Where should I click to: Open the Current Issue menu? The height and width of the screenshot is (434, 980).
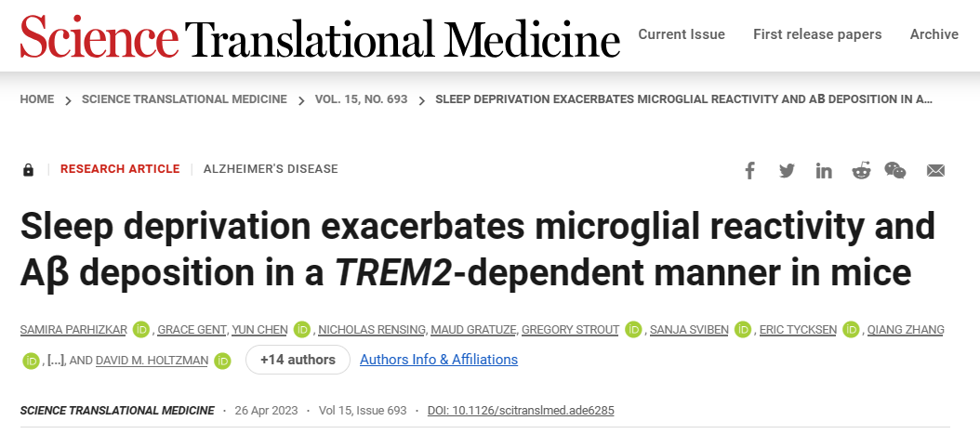coord(682,34)
